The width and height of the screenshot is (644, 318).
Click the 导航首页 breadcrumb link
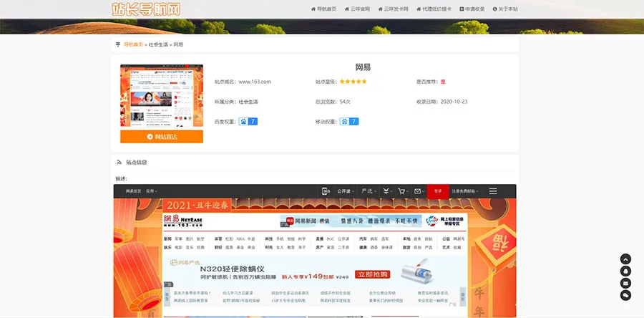click(x=133, y=44)
